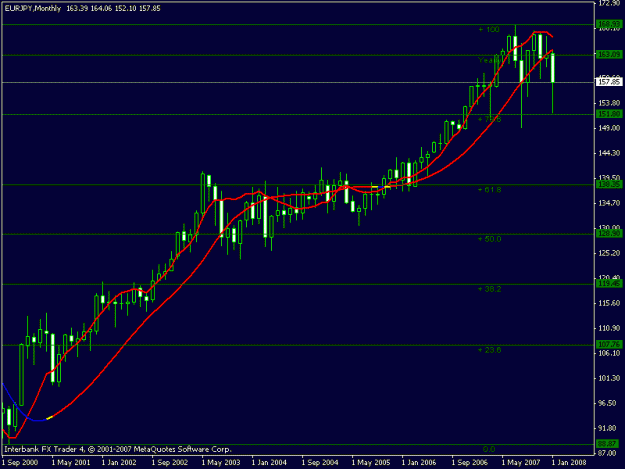Click the 1 Sep 2006 date label
The image size is (625, 469).
coord(470,463)
